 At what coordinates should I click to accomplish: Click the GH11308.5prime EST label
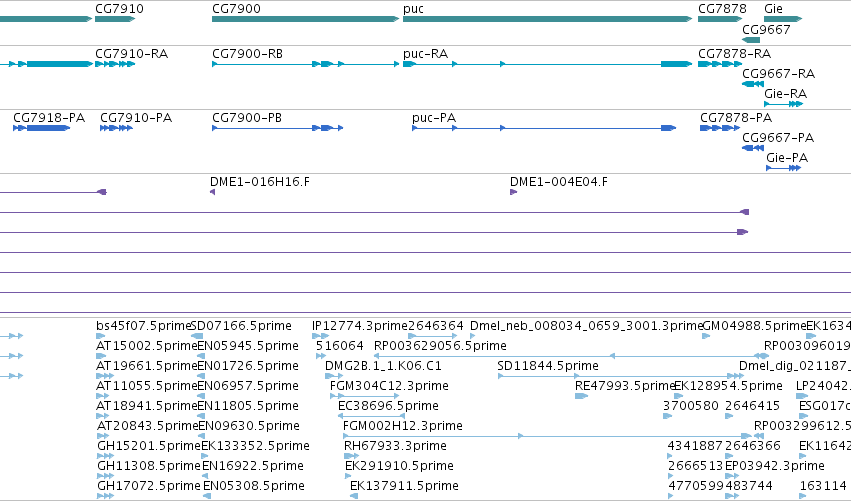(x=149, y=466)
